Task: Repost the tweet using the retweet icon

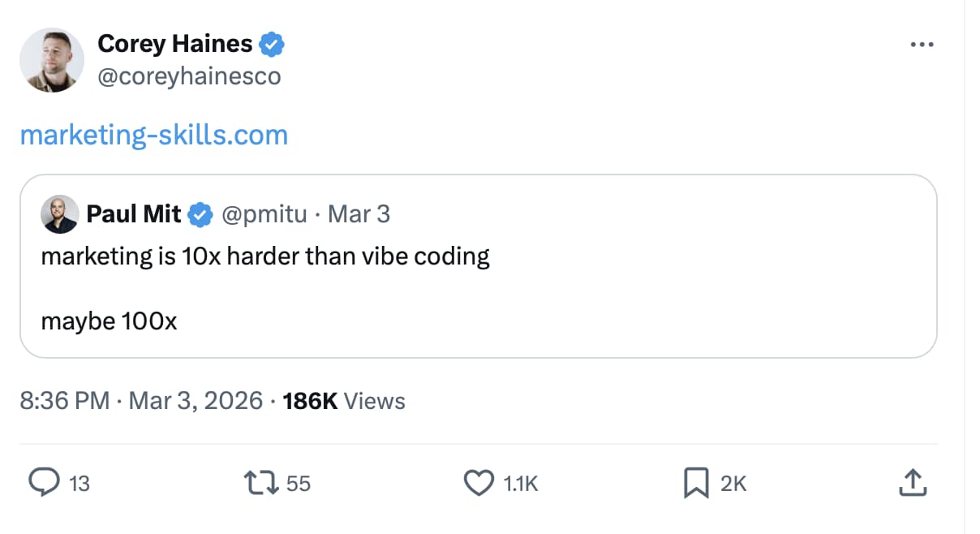Action: [261, 483]
